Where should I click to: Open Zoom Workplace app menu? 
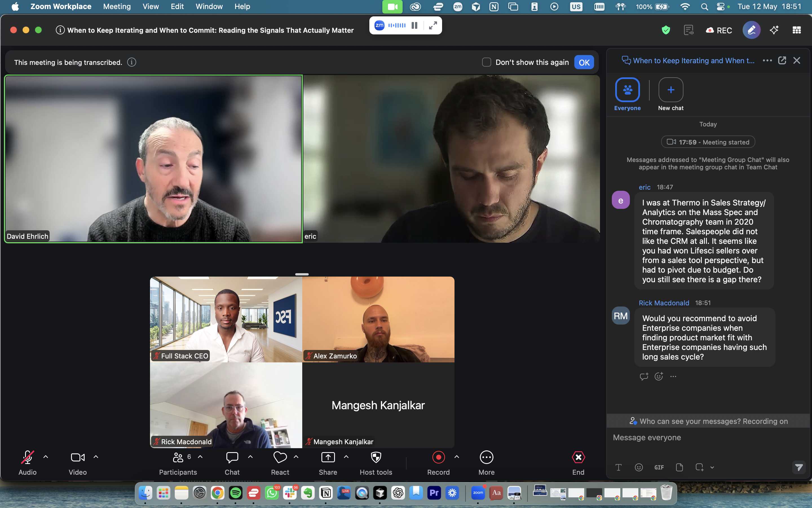[x=61, y=6]
